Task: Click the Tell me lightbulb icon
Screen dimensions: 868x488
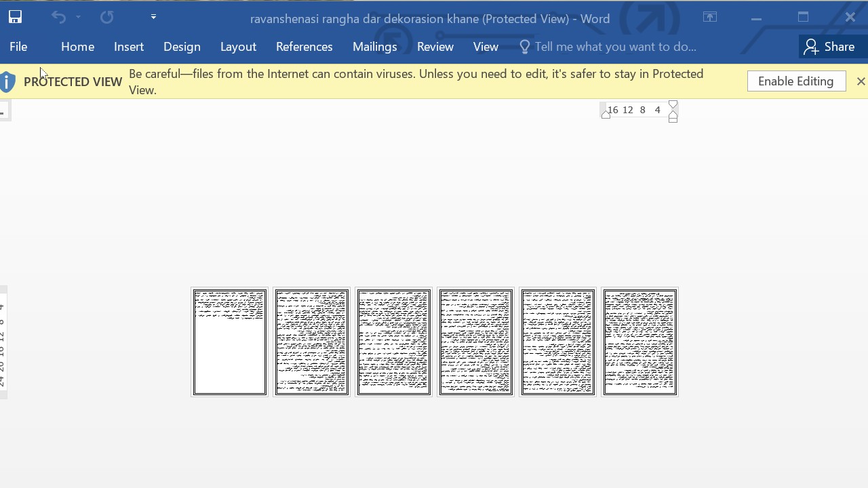Action: pos(524,47)
